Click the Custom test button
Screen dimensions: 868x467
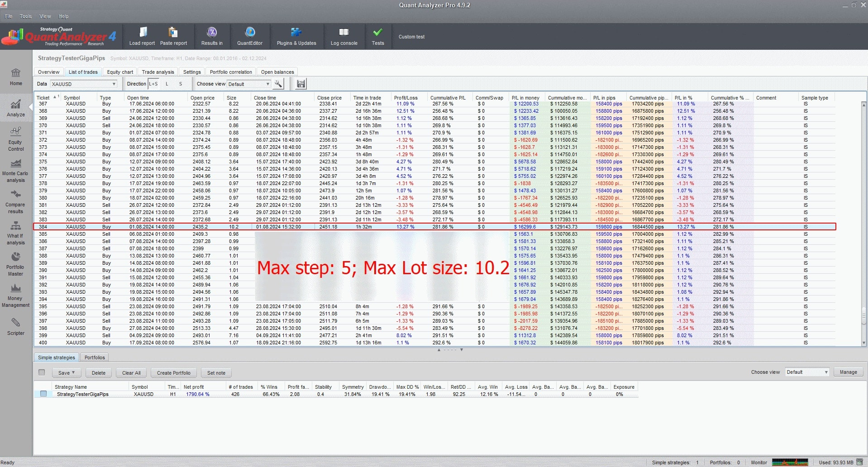pos(411,37)
